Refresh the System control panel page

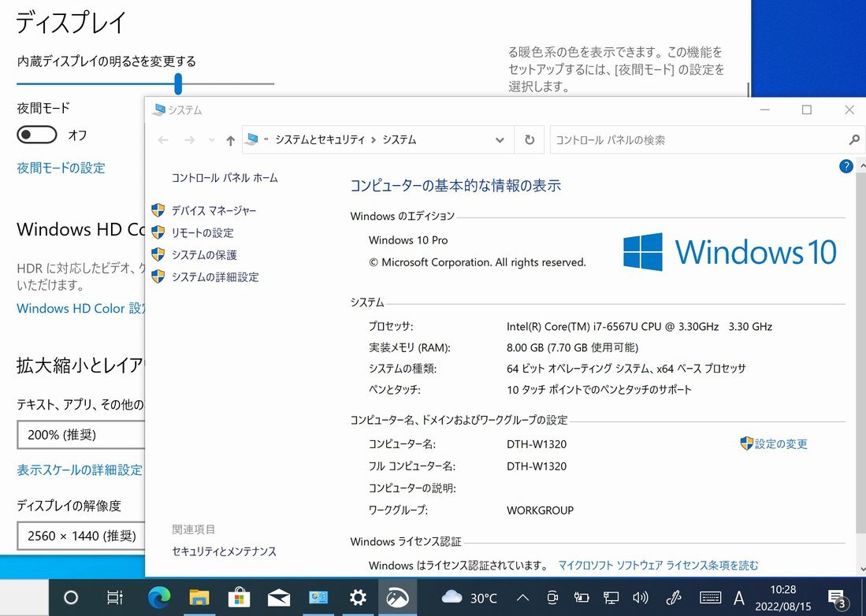(x=529, y=140)
